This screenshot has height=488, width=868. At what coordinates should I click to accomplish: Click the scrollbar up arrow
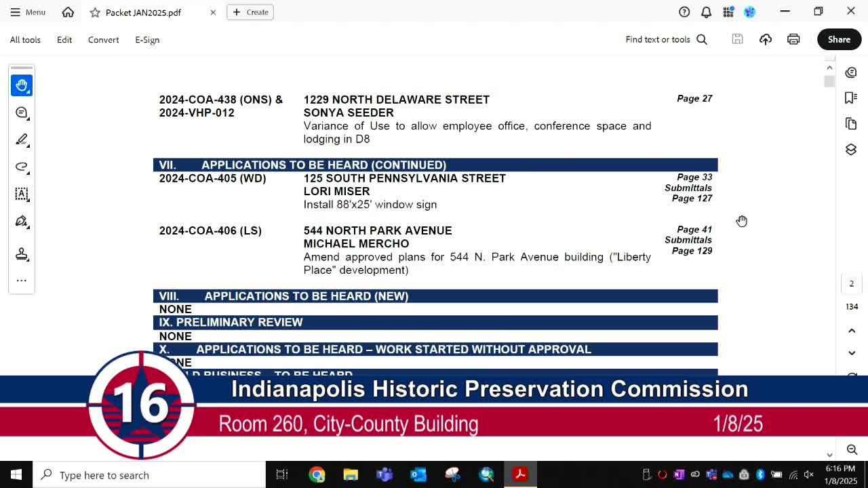tap(829, 68)
